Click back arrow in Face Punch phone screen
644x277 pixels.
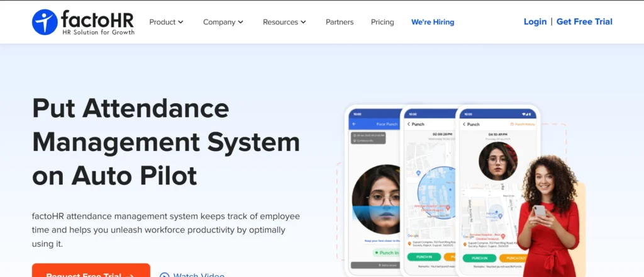(354, 124)
